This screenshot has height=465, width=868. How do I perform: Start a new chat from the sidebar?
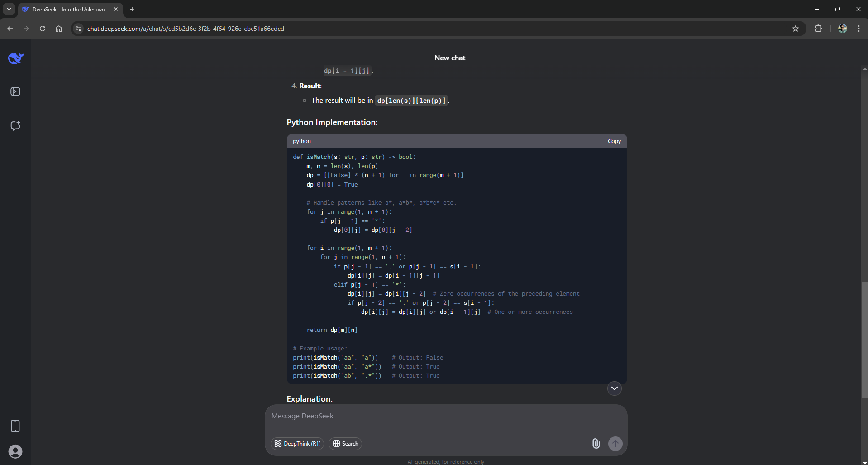coord(15,126)
